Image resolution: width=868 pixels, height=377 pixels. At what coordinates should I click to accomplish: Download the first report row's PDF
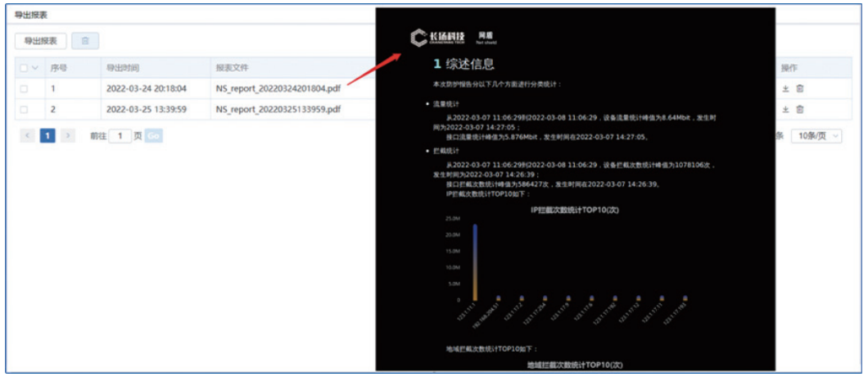coord(786,89)
